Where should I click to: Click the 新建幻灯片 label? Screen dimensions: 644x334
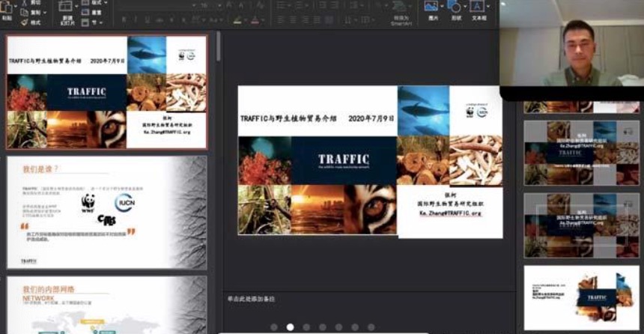(x=67, y=21)
